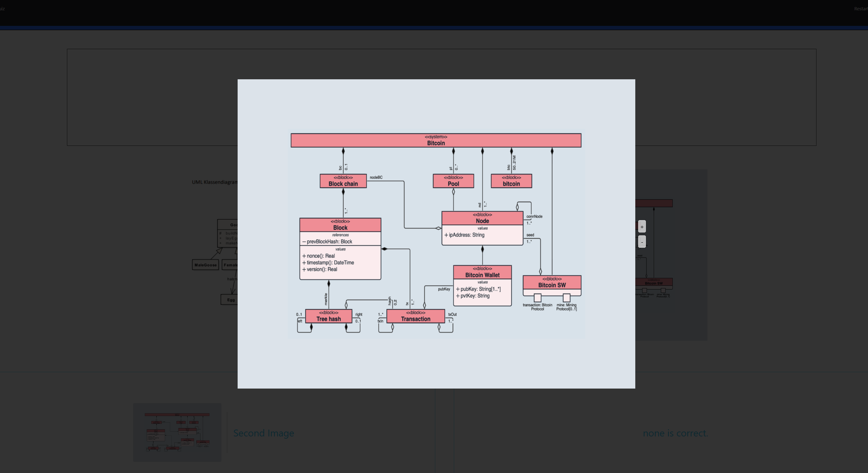Click the 'mine: Mining Protocol[0..1]' port label
The height and width of the screenshot is (473, 868).
[x=566, y=307]
